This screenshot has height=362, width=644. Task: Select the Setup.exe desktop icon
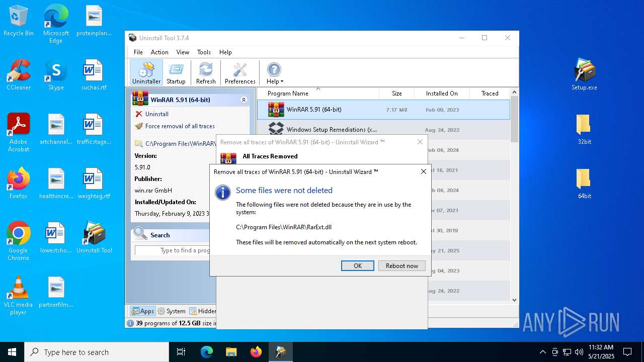pos(584,75)
